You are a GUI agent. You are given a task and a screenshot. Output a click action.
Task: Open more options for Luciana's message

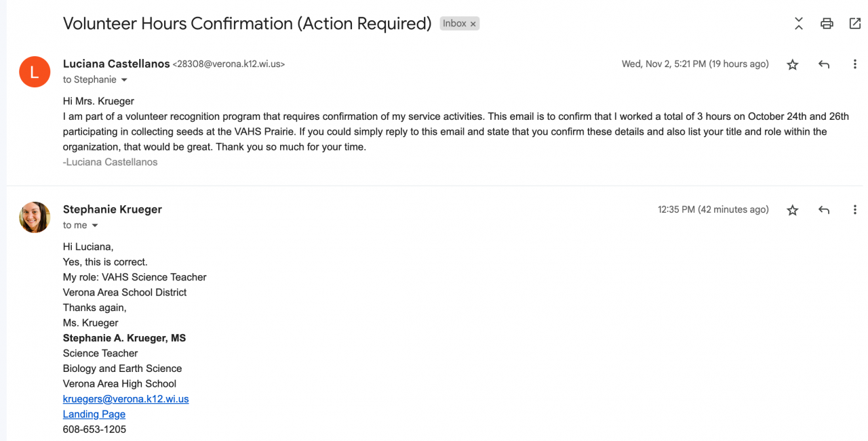[854, 65]
